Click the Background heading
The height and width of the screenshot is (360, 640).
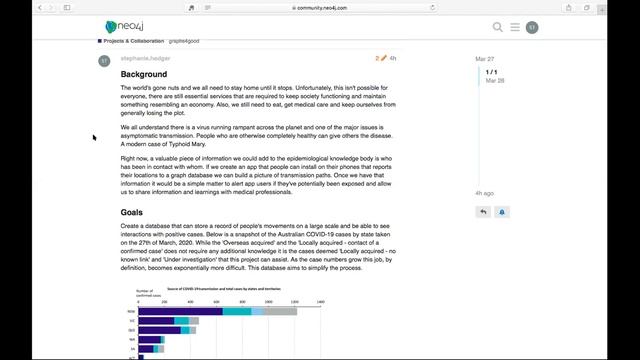point(144,74)
